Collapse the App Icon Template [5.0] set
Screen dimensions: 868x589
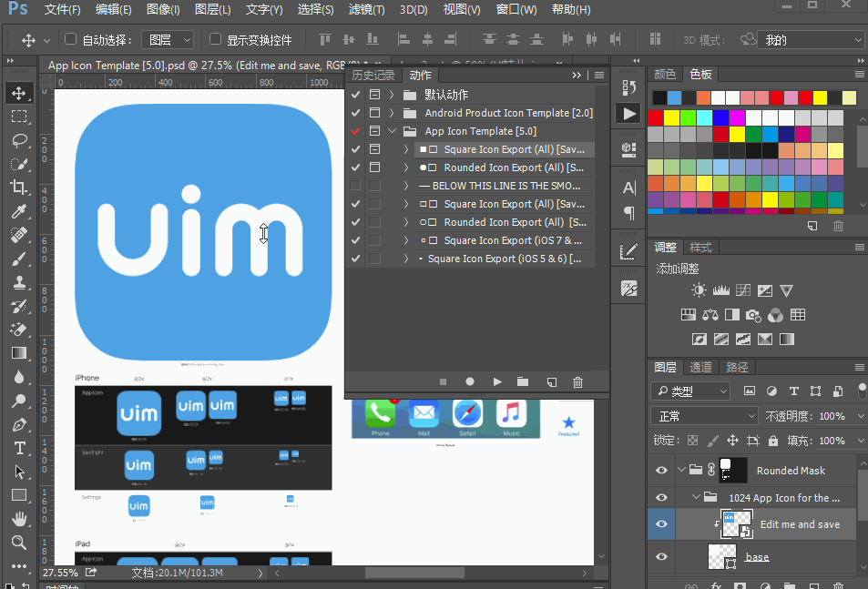click(392, 131)
